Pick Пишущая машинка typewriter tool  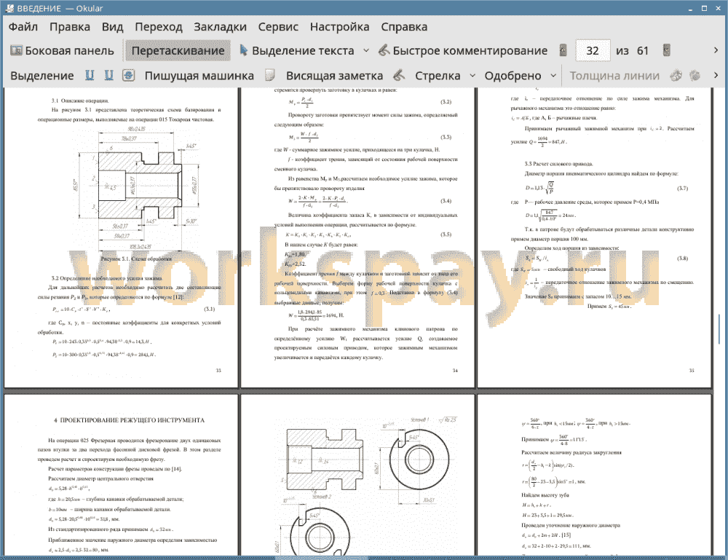(199, 76)
